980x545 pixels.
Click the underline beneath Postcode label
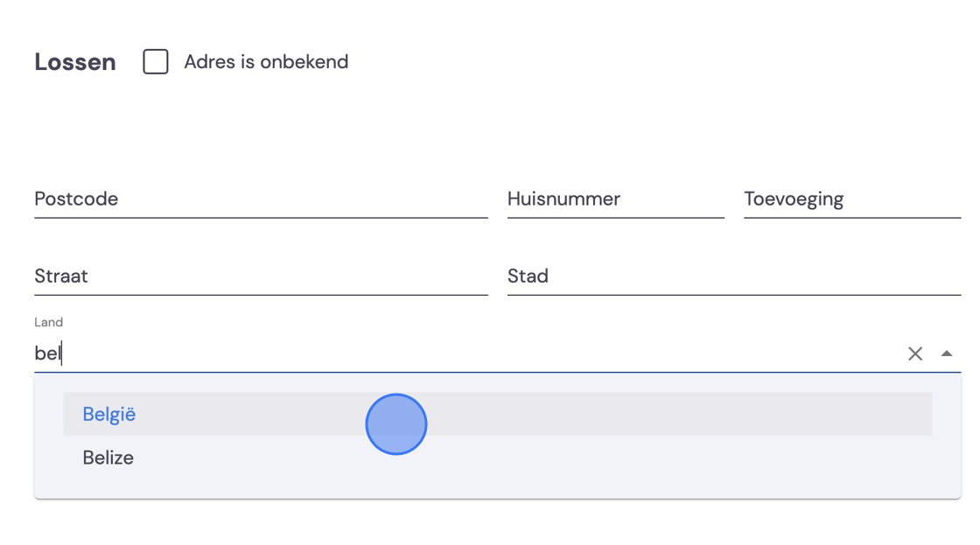[x=261, y=218]
